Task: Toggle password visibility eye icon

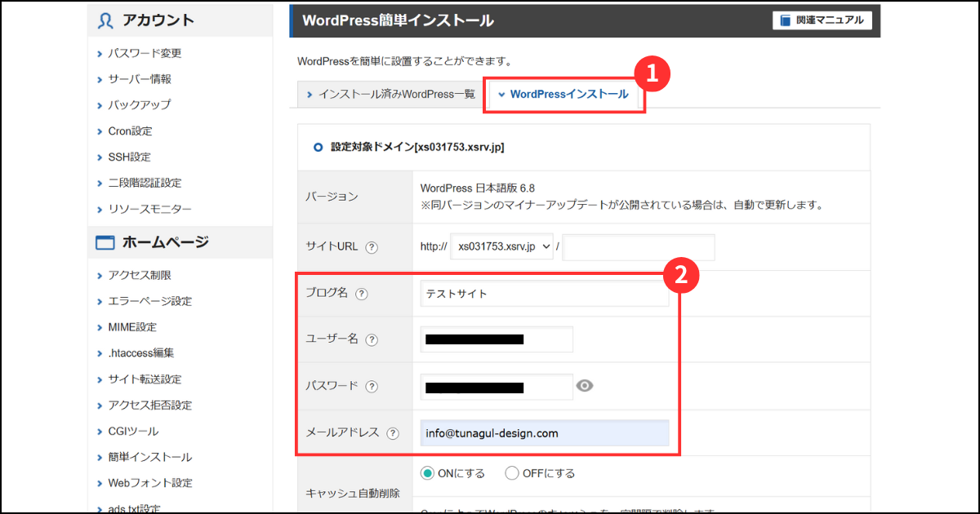Action: [x=584, y=386]
